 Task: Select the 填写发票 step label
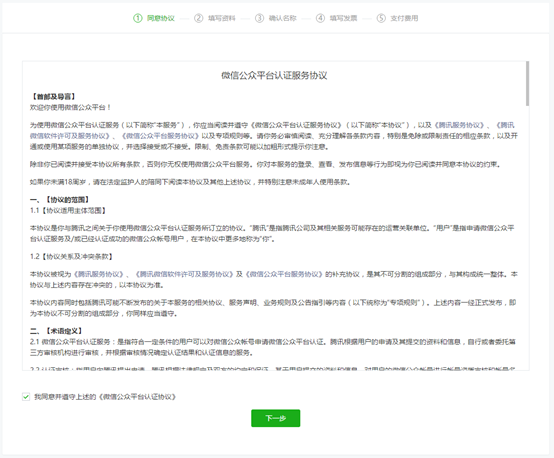tap(343, 18)
